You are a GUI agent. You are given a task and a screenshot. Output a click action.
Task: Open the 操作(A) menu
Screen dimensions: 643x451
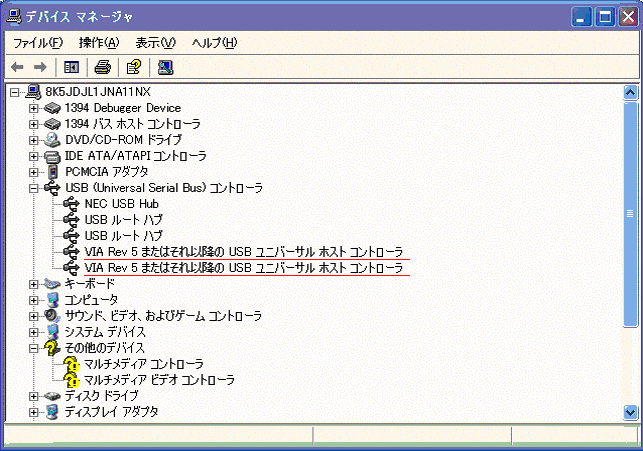pos(99,42)
